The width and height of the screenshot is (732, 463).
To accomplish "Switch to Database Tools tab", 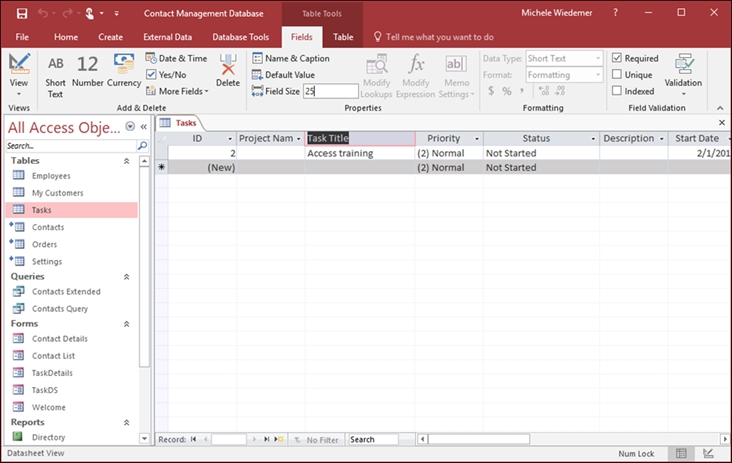I will (240, 37).
